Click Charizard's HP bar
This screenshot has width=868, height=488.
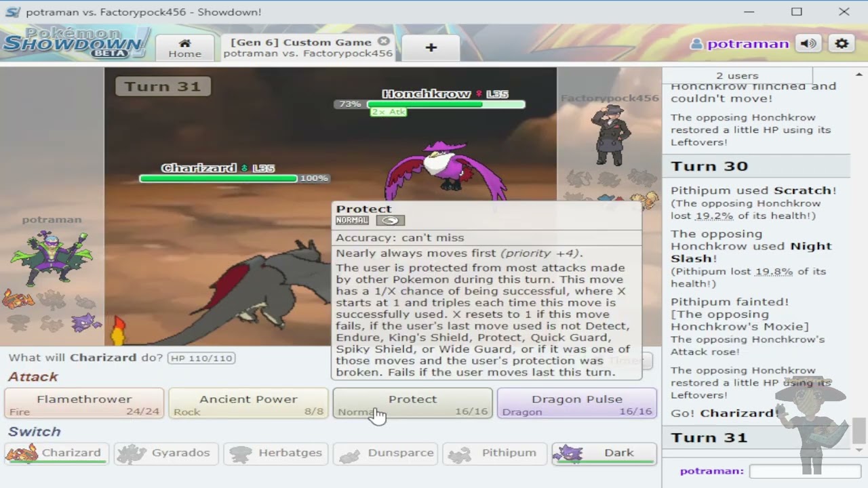pos(218,178)
